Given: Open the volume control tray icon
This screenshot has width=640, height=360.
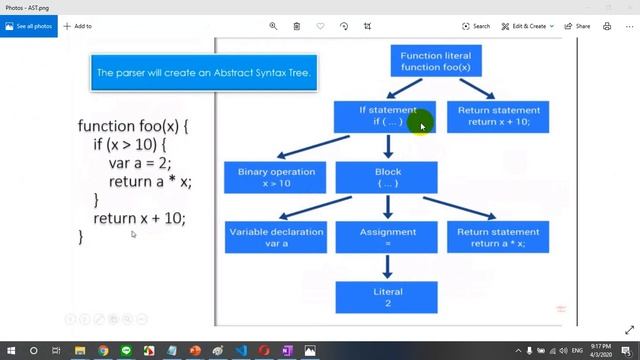Looking at the screenshot, I should click(x=564, y=351).
